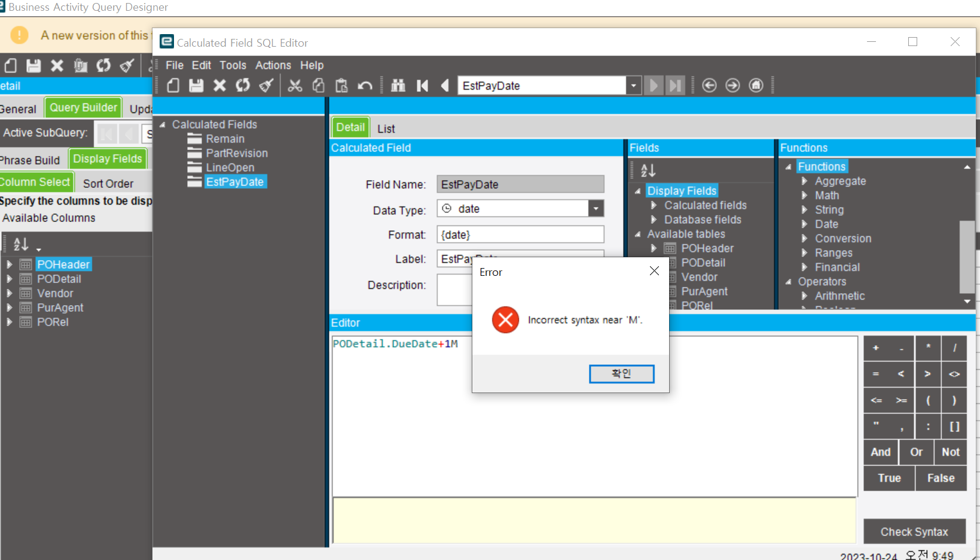Click the Save icon in SQL Editor toolbar
Image resolution: width=980 pixels, height=560 pixels.
196,86
